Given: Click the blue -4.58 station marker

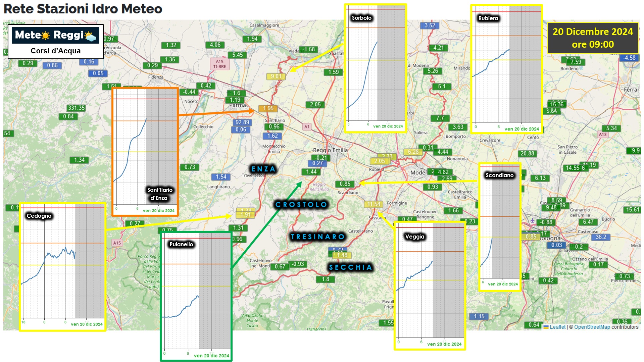Looking at the screenshot, I should (629, 58).
